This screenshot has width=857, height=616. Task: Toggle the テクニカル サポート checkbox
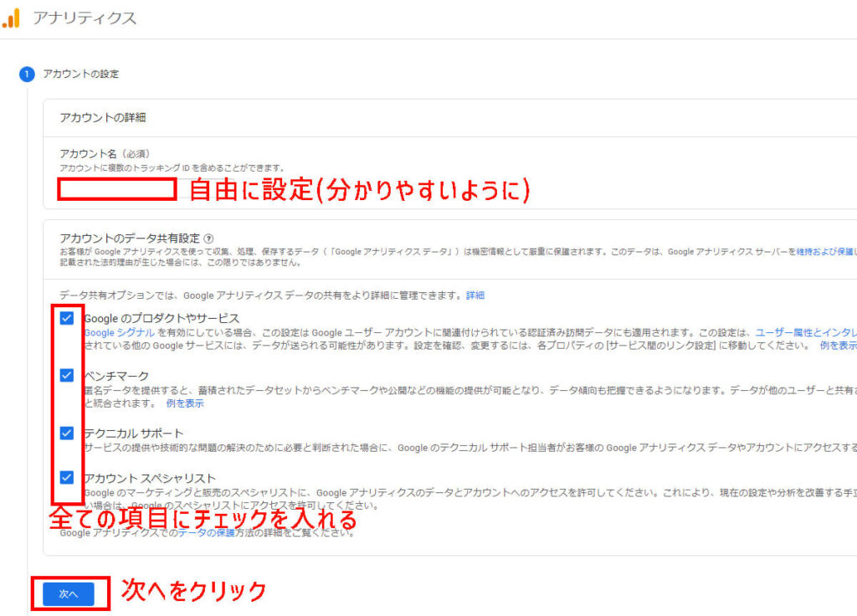click(67, 433)
